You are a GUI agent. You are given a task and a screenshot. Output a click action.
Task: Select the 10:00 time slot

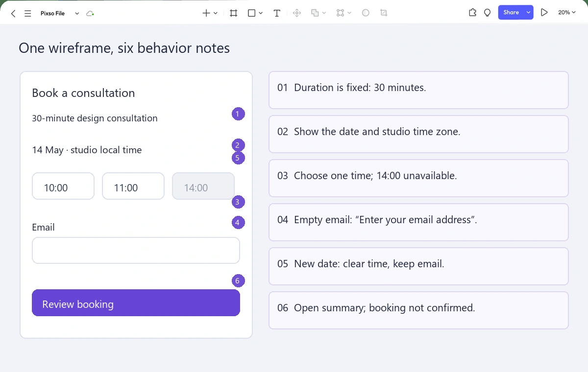[63, 186]
